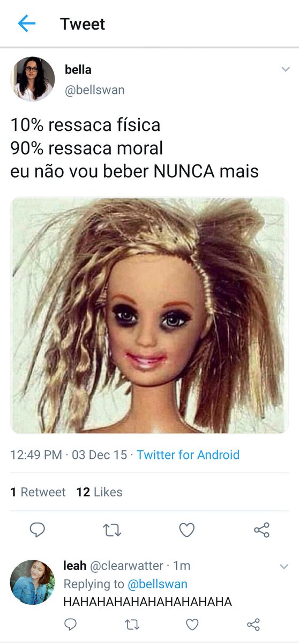The height and width of the screenshot is (644, 299).
Task: View the 1 Retweet list
Action: (38, 492)
